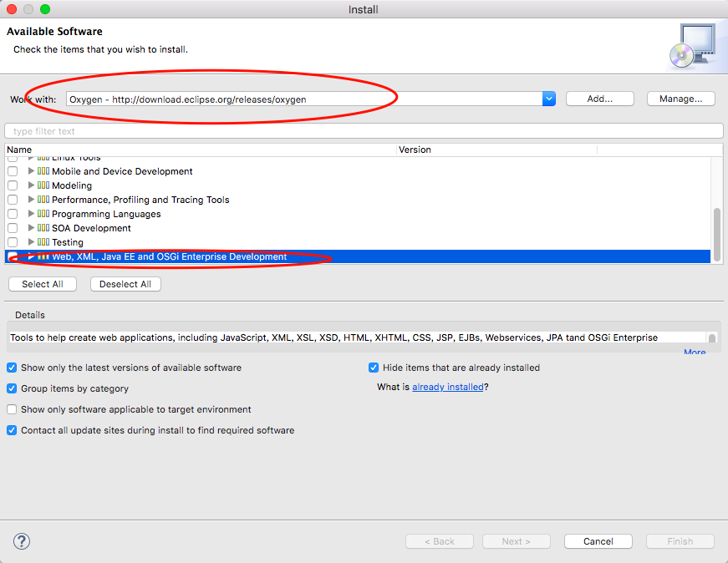This screenshot has height=563, width=728.
Task: Check the Programming Languages checkbox
Action: [13, 214]
